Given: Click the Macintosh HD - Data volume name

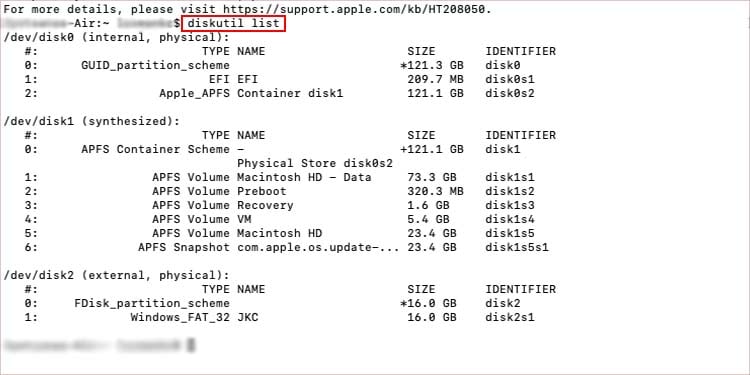Looking at the screenshot, I should click(x=304, y=177).
